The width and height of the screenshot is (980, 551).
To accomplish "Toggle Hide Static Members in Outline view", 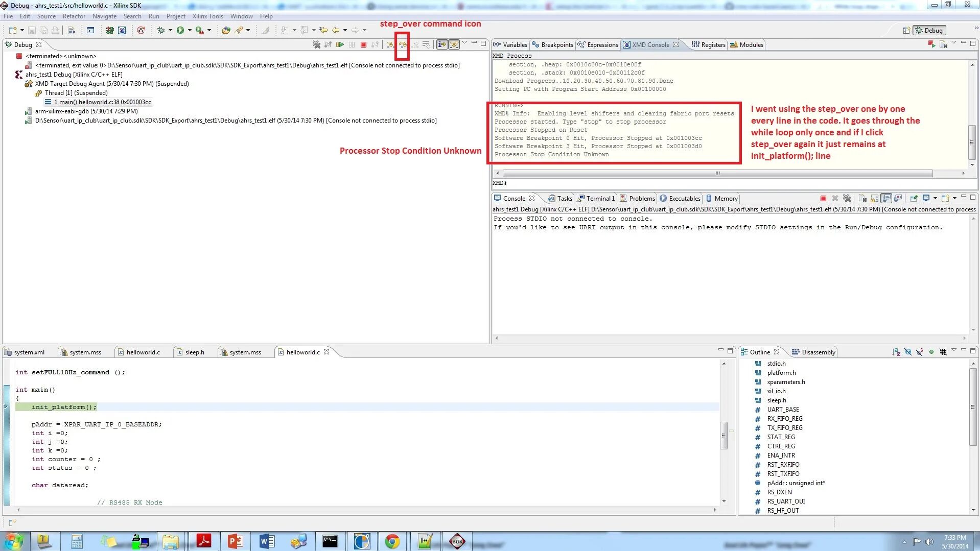I will pos(920,352).
